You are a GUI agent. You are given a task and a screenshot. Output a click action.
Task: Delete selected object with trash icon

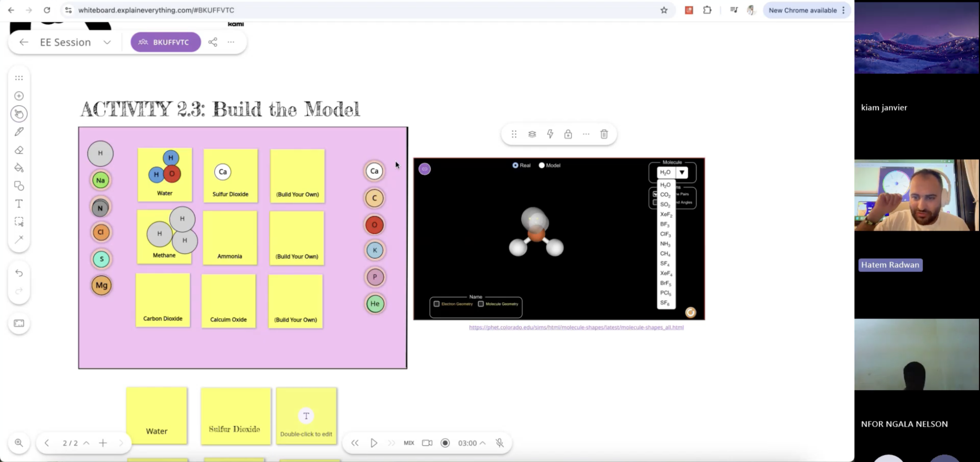coord(604,134)
